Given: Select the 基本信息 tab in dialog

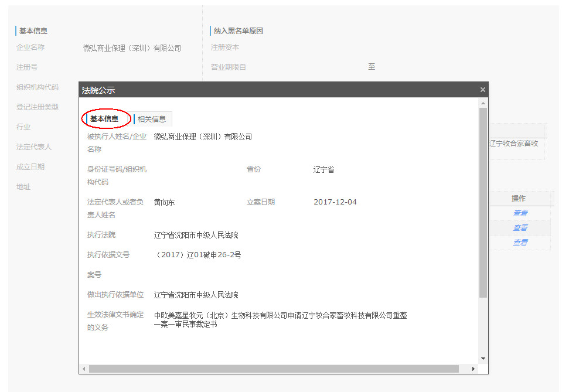Looking at the screenshot, I should pyautogui.click(x=104, y=119).
